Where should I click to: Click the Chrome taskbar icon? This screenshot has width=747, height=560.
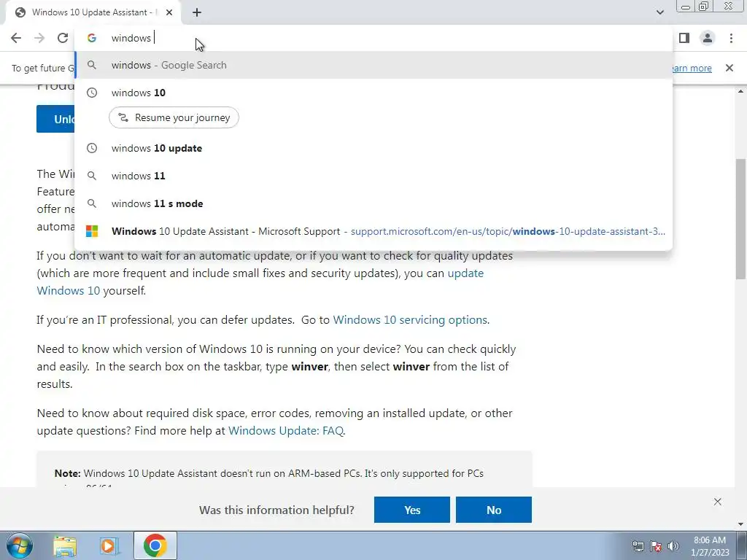[155, 545]
